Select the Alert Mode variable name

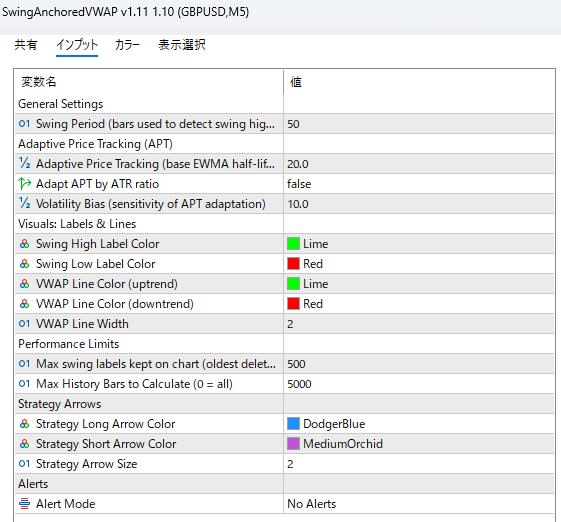point(65,504)
